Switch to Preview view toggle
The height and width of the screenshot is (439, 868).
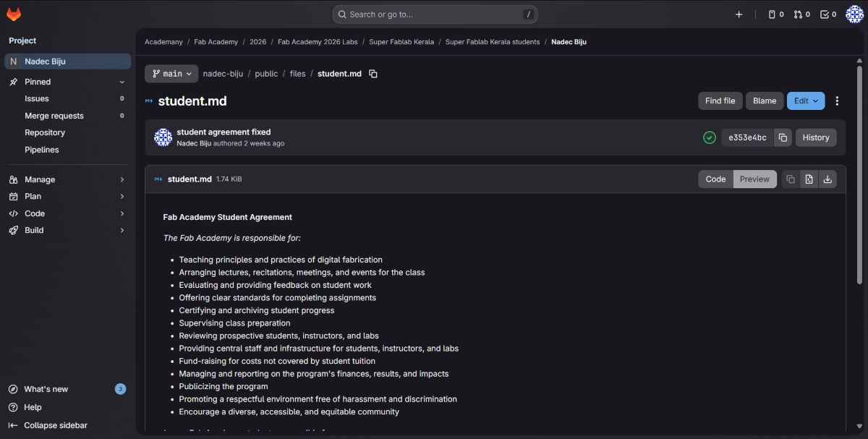click(754, 179)
